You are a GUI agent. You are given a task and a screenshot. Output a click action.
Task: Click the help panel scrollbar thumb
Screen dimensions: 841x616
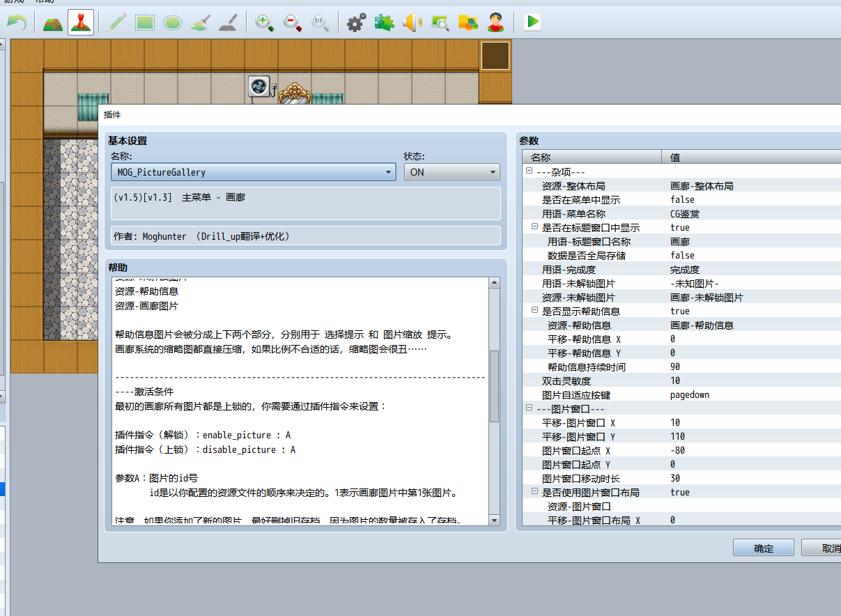coord(495,385)
